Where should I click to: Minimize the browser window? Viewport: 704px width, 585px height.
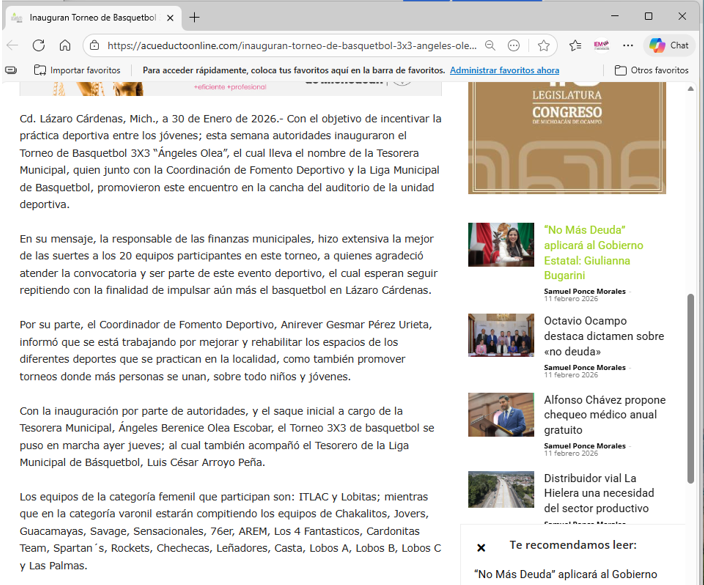615,16
